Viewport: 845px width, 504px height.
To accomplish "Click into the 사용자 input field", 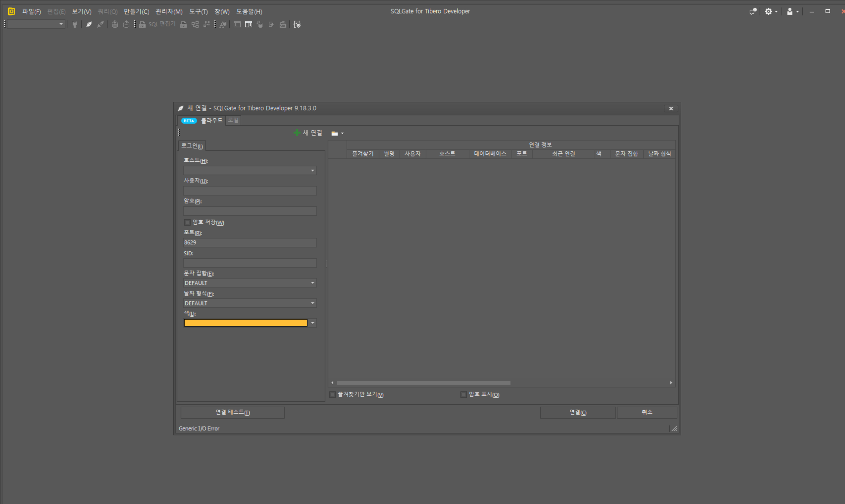I will (250, 191).
